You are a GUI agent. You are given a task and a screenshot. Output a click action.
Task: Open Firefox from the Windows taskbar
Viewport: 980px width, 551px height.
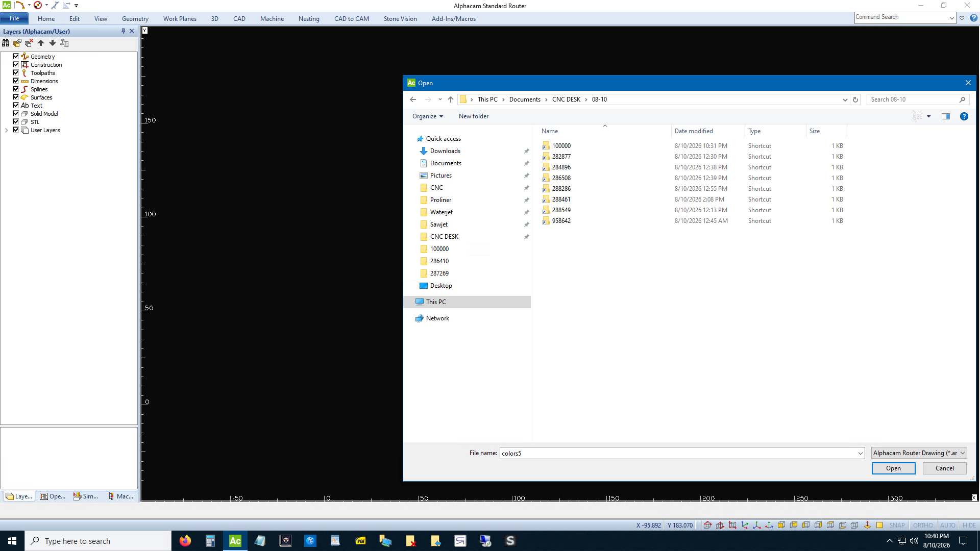point(185,541)
